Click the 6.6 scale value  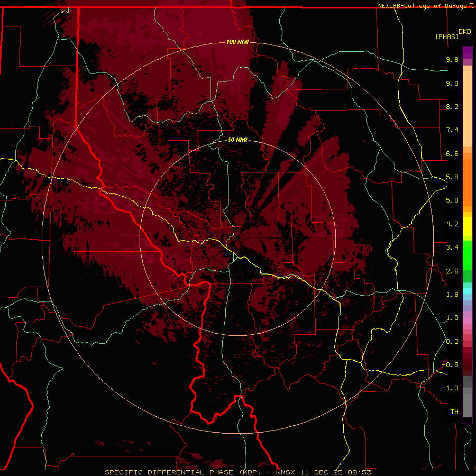point(452,153)
